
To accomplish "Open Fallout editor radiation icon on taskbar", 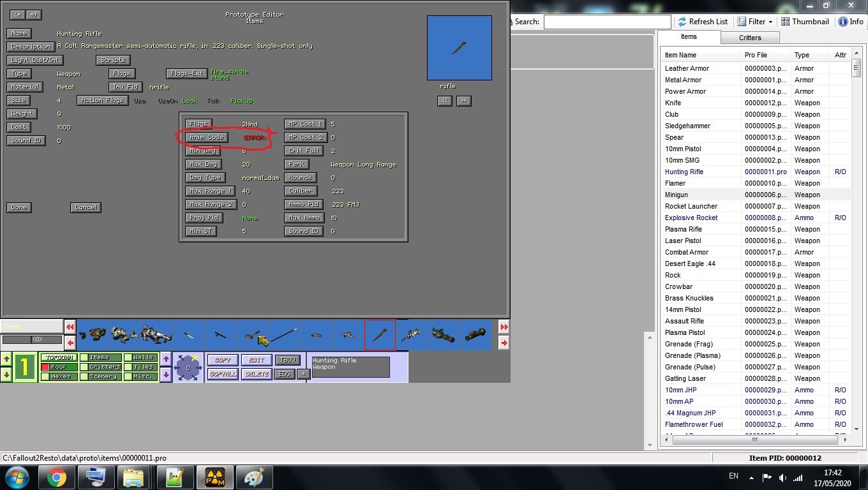I will (x=214, y=477).
